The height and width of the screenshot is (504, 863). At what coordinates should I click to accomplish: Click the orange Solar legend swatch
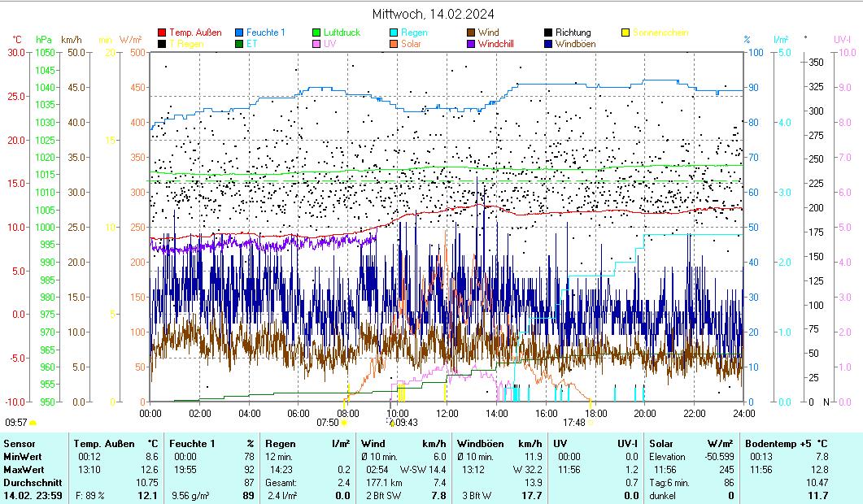[394, 44]
